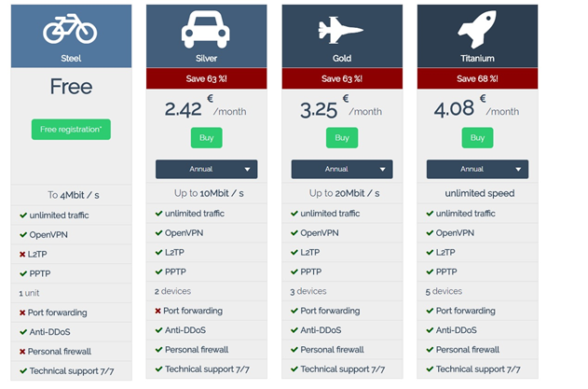Click green check beside Silver unlimited traffic
Viewport: 588px width, 389px height.
point(159,214)
